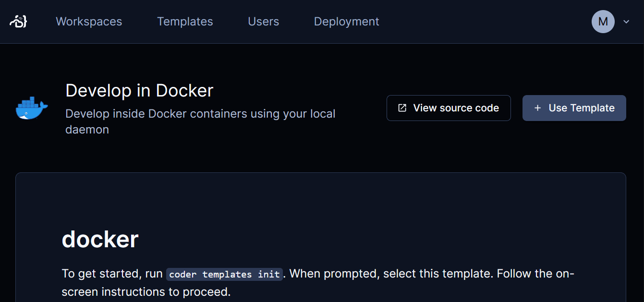Select the Develop in Docker title
Screen dimensions: 644x302
(x=139, y=90)
